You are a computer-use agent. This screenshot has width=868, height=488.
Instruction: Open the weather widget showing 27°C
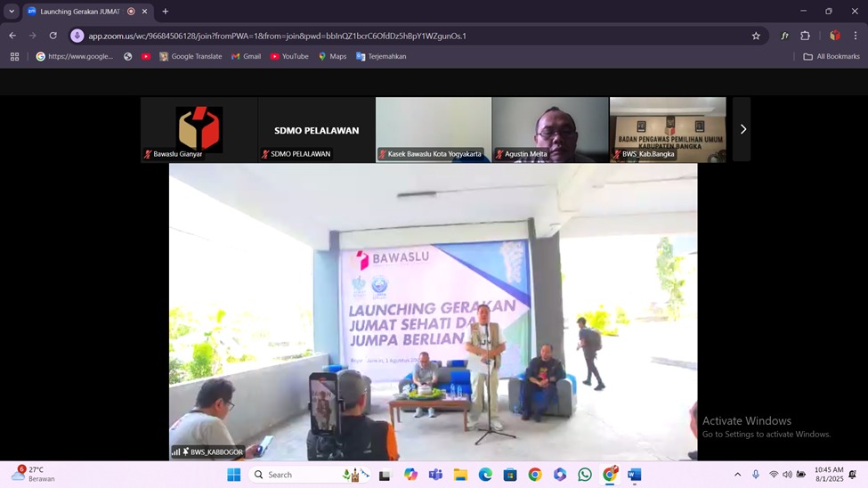pos(33,474)
